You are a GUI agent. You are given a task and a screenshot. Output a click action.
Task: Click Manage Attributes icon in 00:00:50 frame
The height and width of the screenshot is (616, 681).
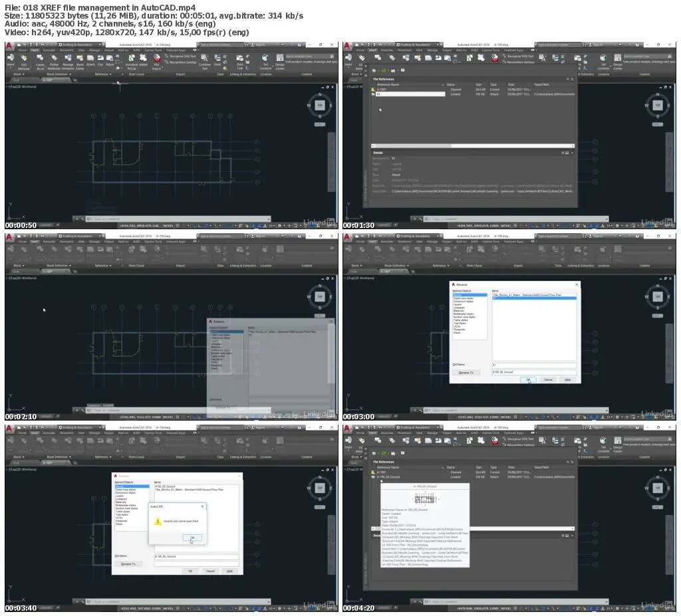point(68,58)
